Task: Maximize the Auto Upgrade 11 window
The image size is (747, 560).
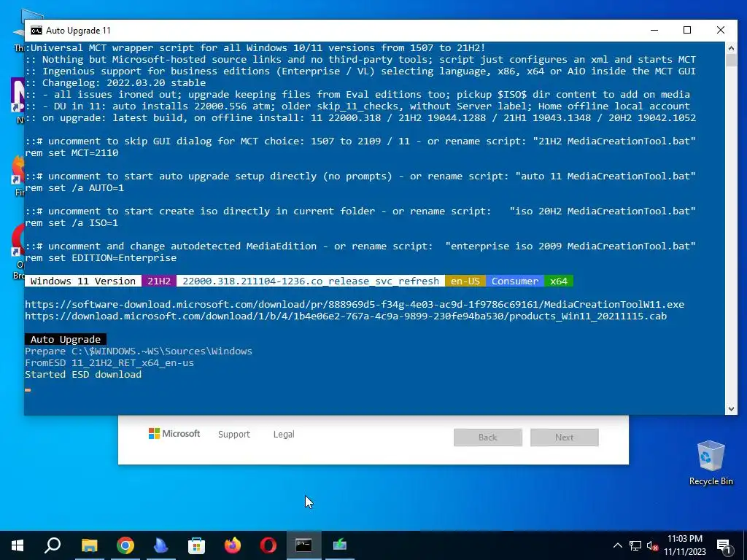Action: coord(687,30)
